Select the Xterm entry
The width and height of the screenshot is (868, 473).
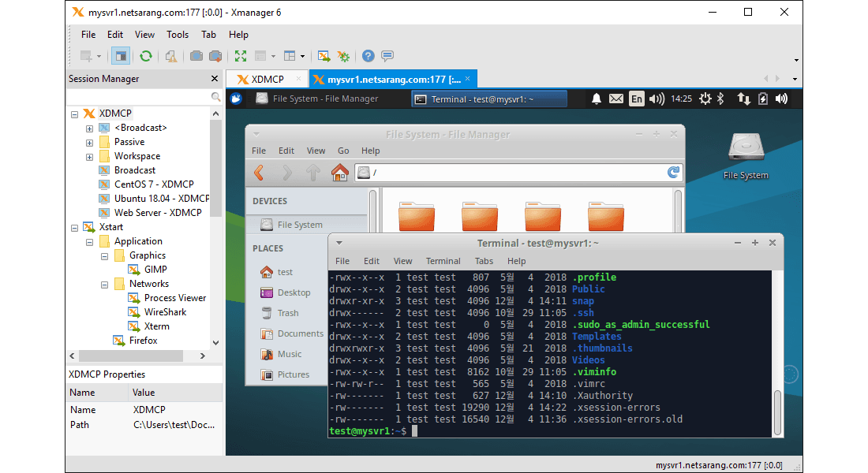pyautogui.click(x=157, y=326)
